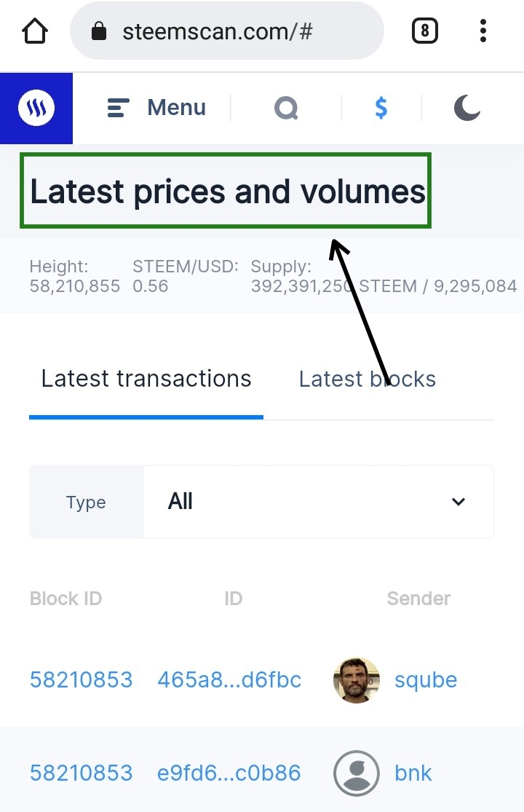Viewport: 524px width, 812px height.
Task: Click the sqube avatar thumbnail
Action: tap(357, 680)
